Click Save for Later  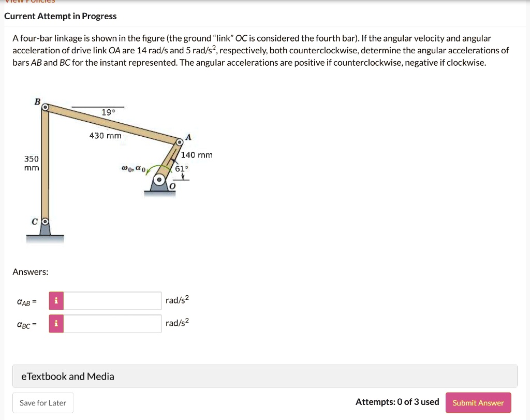coord(43,402)
